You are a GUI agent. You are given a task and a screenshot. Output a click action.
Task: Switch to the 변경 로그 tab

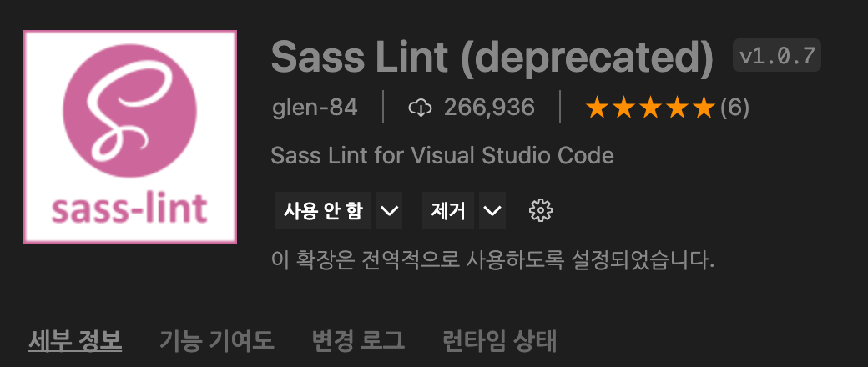[358, 340]
